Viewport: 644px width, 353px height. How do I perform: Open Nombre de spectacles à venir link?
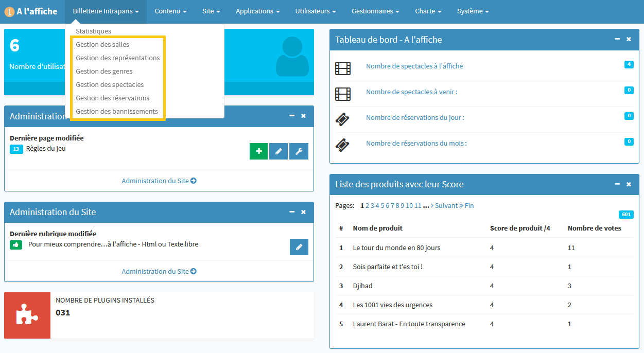(411, 92)
